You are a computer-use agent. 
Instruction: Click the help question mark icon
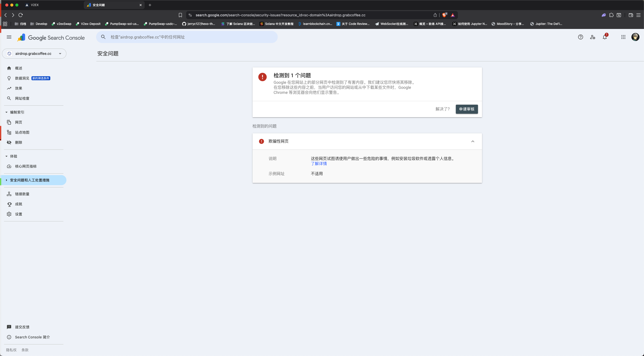[580, 37]
